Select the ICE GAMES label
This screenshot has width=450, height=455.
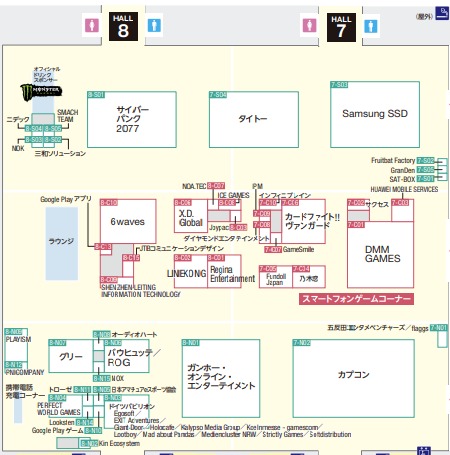tap(233, 195)
